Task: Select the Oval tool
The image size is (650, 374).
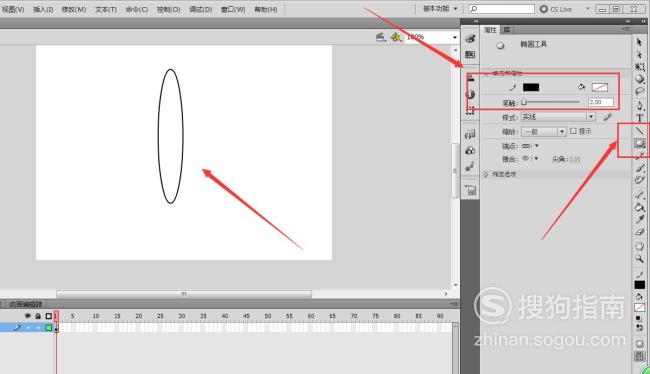Action: [x=640, y=143]
